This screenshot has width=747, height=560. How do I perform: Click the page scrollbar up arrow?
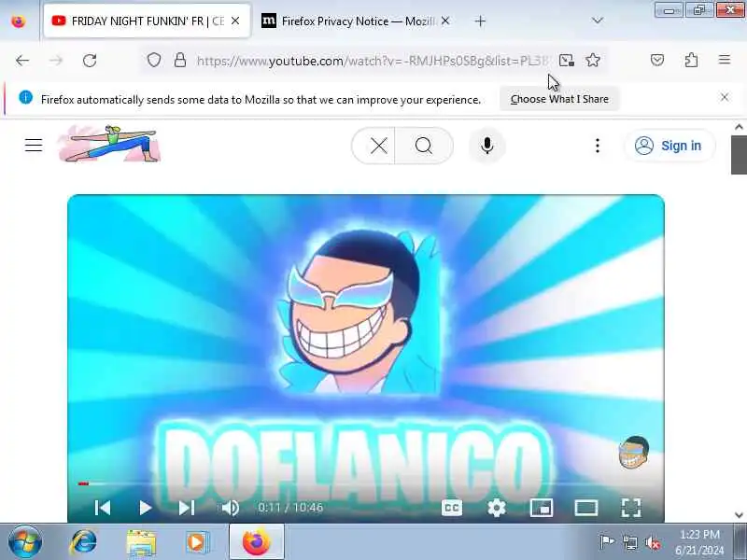[x=739, y=127]
